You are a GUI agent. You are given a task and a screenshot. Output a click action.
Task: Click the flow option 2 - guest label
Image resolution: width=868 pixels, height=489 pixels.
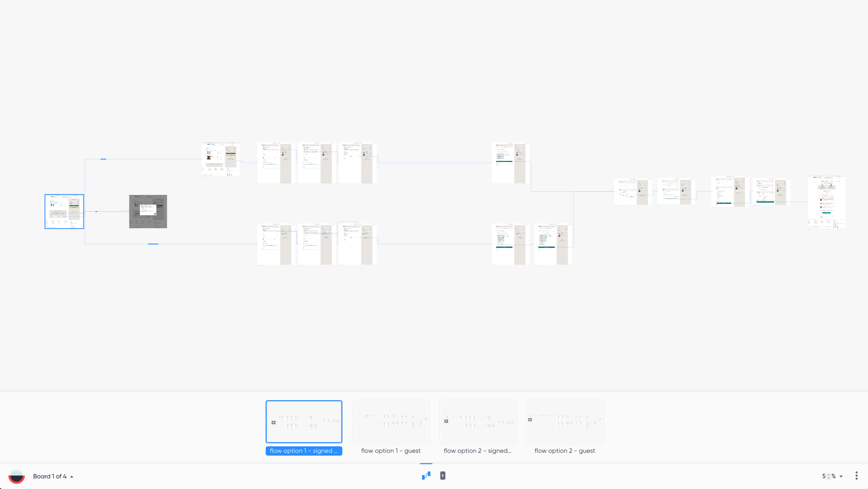565,451
